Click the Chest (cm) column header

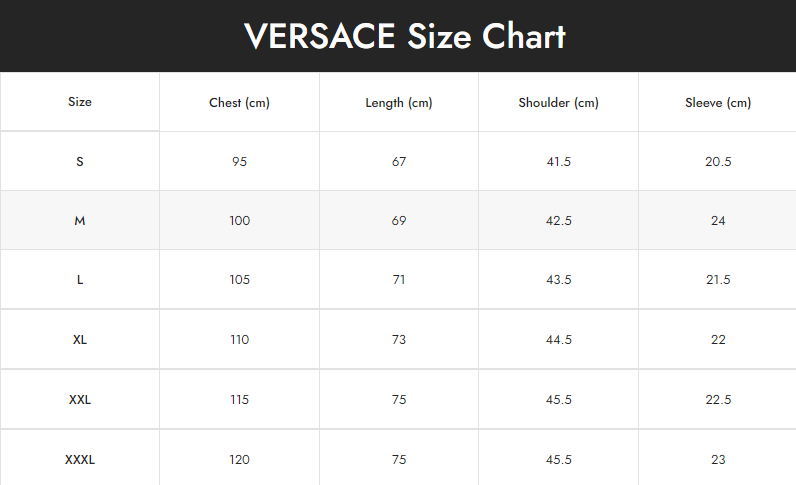(x=239, y=103)
